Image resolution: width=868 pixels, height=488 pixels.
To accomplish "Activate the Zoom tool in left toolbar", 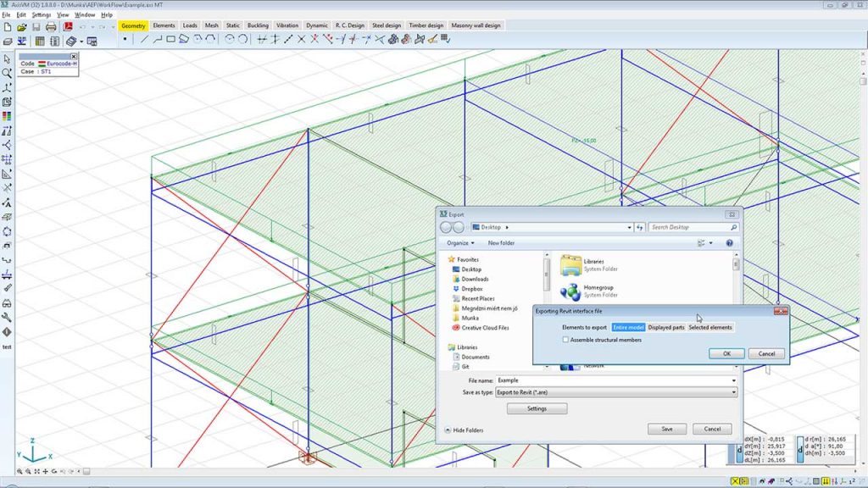I will click(x=6, y=74).
